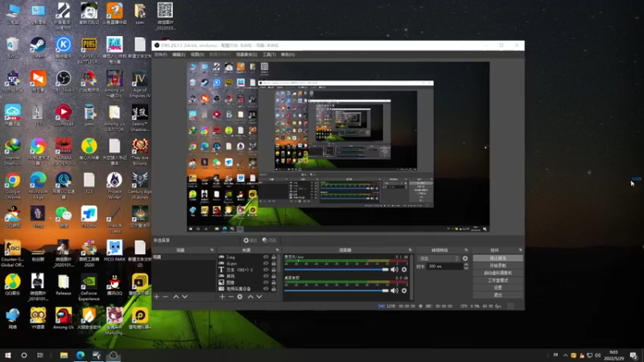The height and width of the screenshot is (362, 644).
Task: Select the OBS Studio desktop shortcut
Action: (x=64, y=82)
